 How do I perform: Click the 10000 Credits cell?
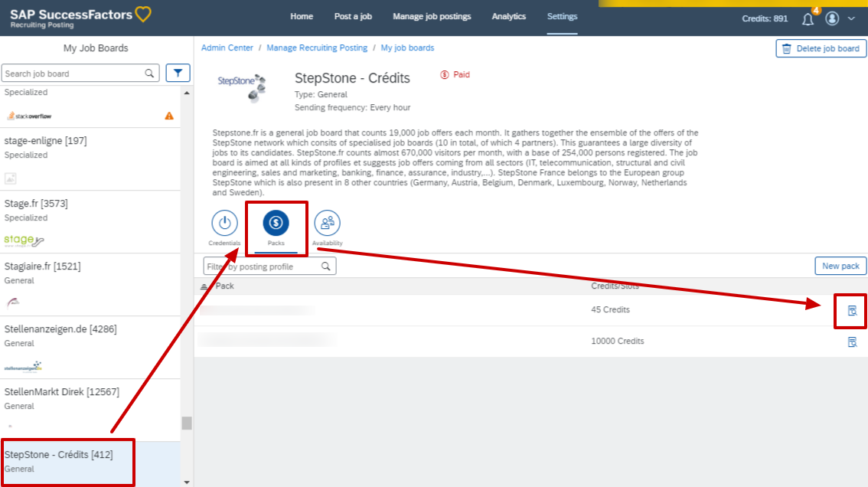(x=617, y=342)
